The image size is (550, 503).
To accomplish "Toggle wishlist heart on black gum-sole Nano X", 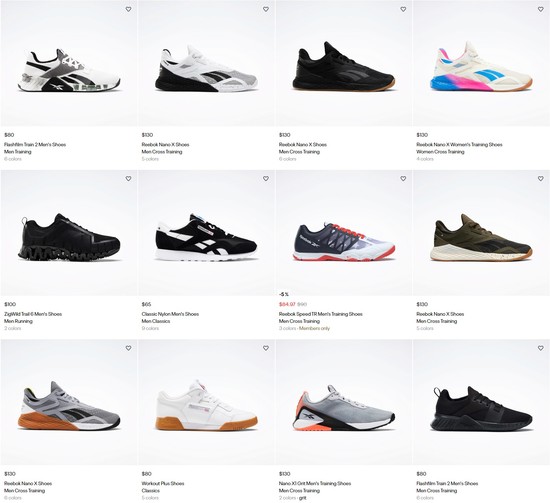I will [403, 9].
